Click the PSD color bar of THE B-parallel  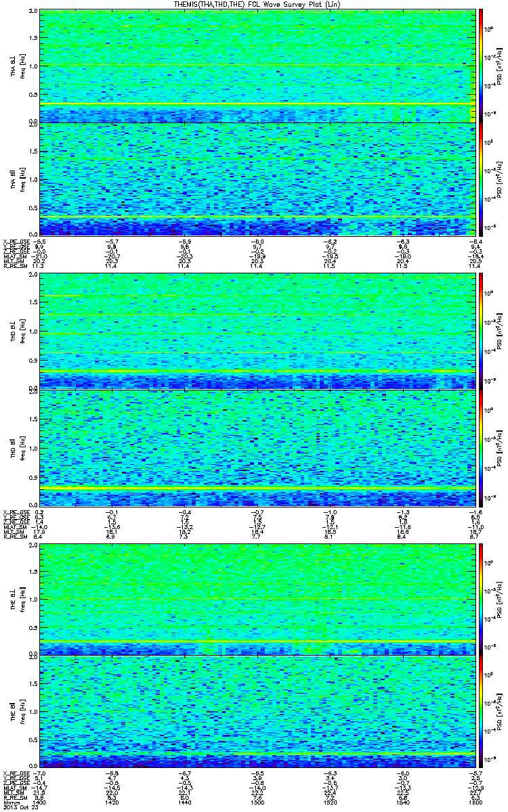click(482, 711)
